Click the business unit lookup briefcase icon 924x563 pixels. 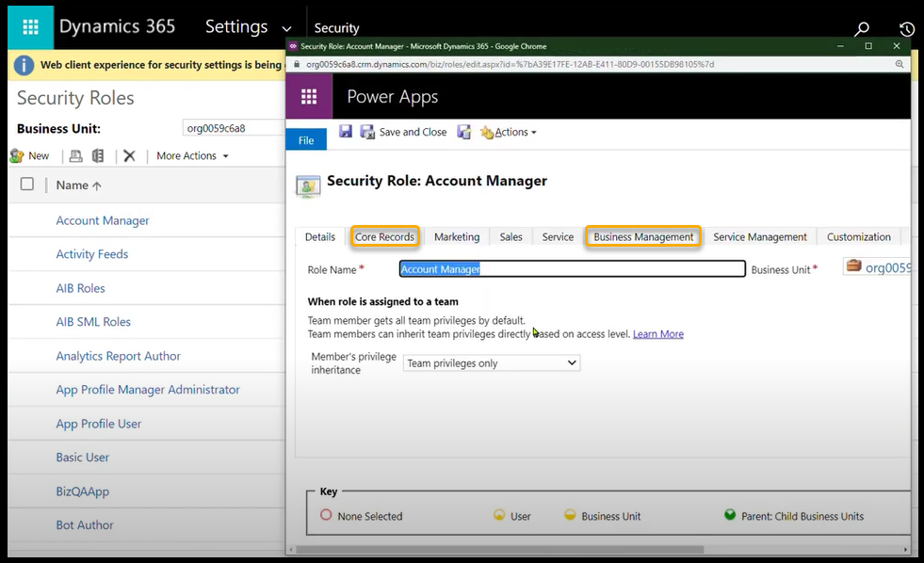pos(853,266)
